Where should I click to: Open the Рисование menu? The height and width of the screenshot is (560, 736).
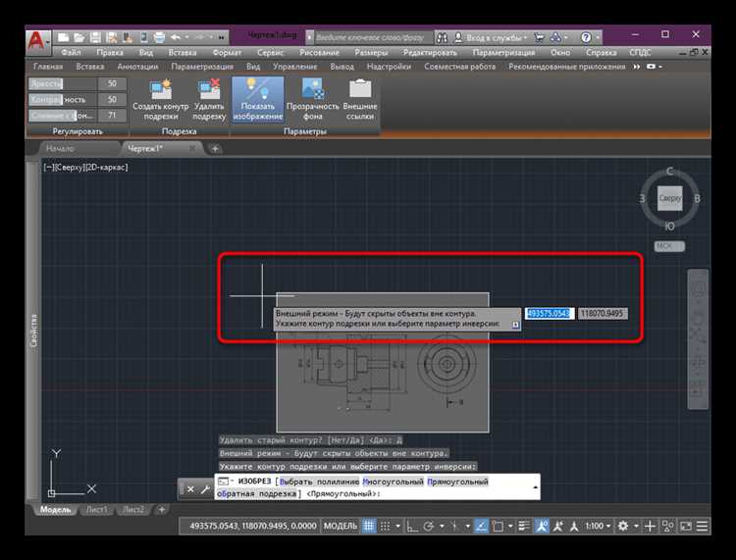coord(319,53)
